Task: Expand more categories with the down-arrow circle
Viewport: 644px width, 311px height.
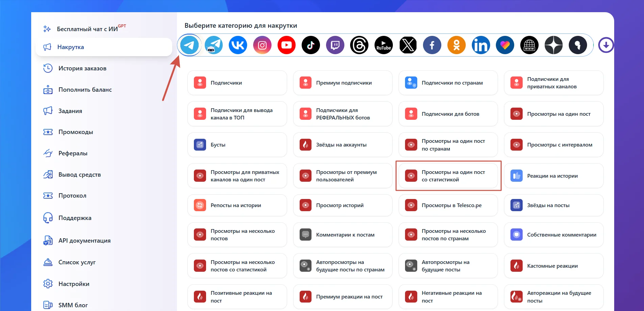Action: [x=606, y=45]
